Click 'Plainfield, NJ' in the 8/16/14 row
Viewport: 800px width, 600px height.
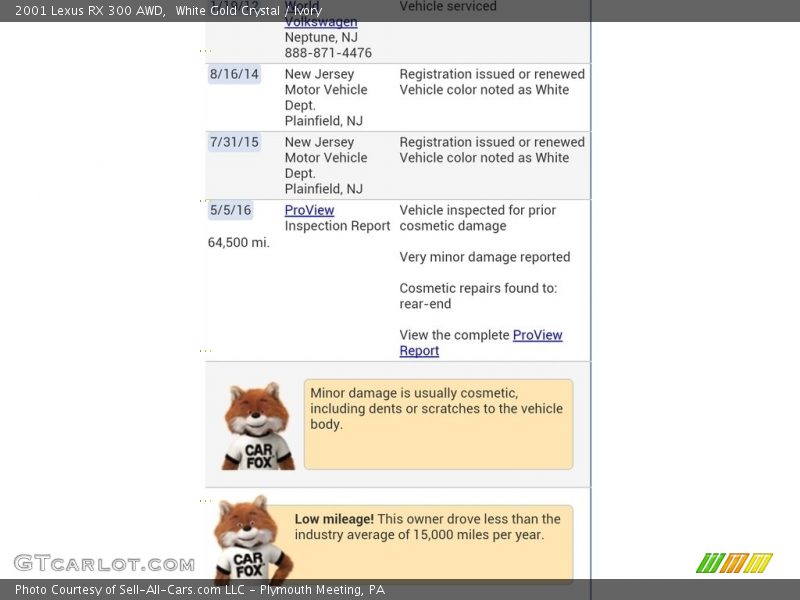point(323,121)
